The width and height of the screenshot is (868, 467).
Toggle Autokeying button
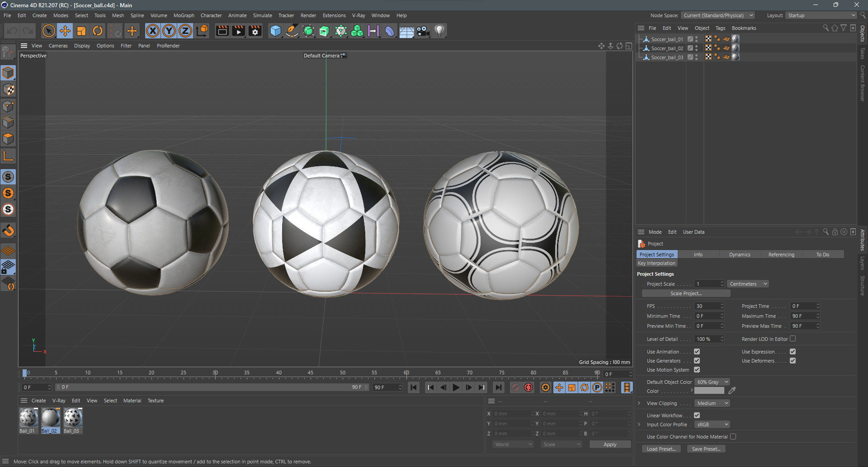pyautogui.click(x=528, y=387)
